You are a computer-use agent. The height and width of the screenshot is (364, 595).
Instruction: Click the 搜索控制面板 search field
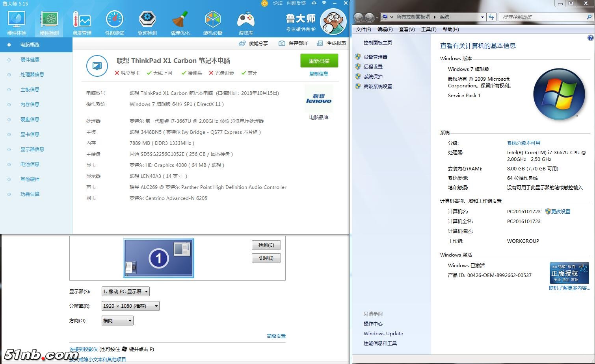click(x=544, y=17)
